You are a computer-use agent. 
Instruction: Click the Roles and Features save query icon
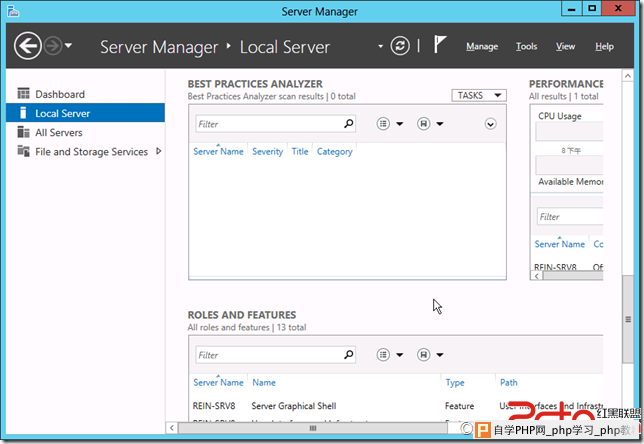coord(423,354)
